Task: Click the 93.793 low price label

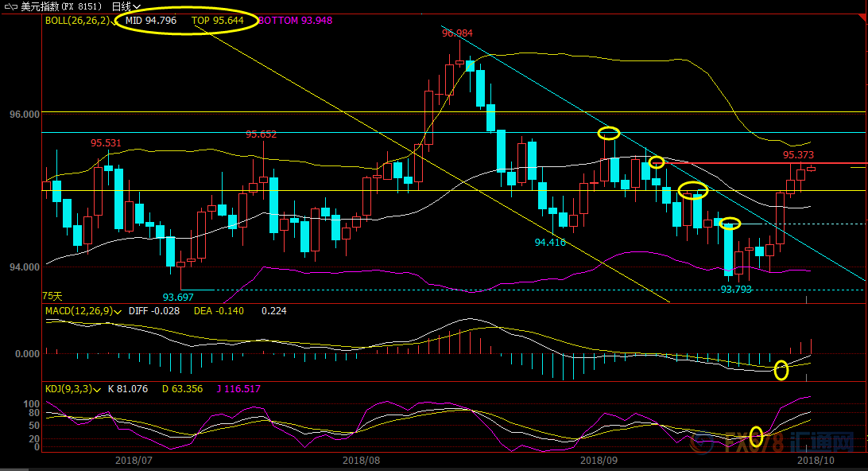Action: click(x=736, y=290)
